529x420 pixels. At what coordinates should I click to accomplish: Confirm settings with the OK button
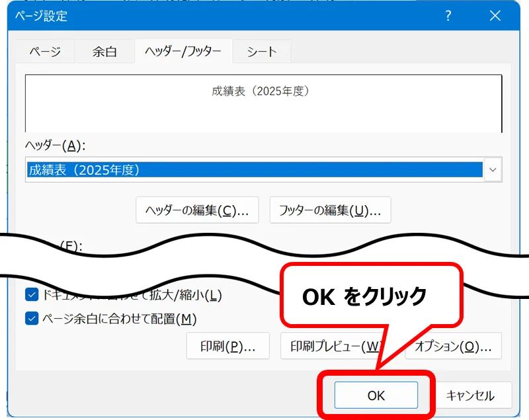[376, 396]
